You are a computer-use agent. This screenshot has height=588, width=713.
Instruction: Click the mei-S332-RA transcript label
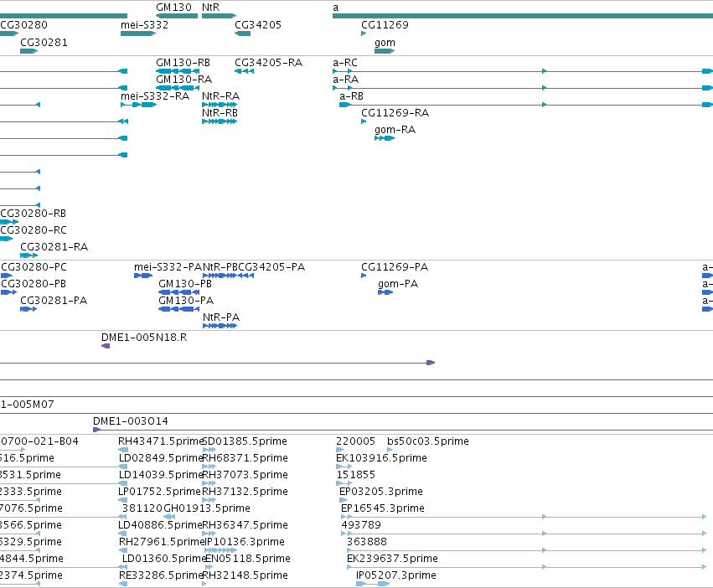(155, 96)
